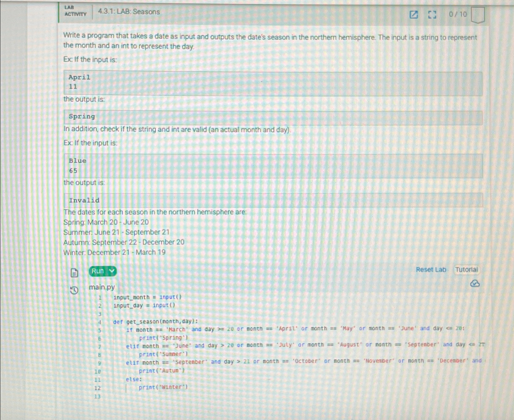View code revision history via the clock icon
This screenshot has width=514, height=420.
tap(73, 290)
